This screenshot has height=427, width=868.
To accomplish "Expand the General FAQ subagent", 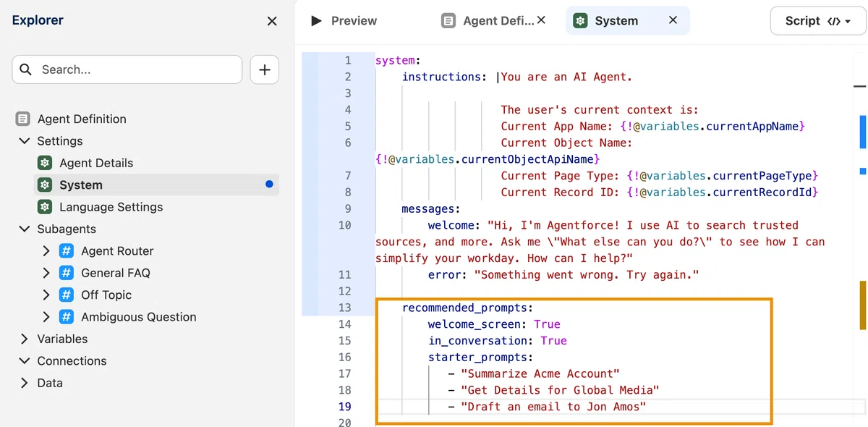I will [46, 273].
